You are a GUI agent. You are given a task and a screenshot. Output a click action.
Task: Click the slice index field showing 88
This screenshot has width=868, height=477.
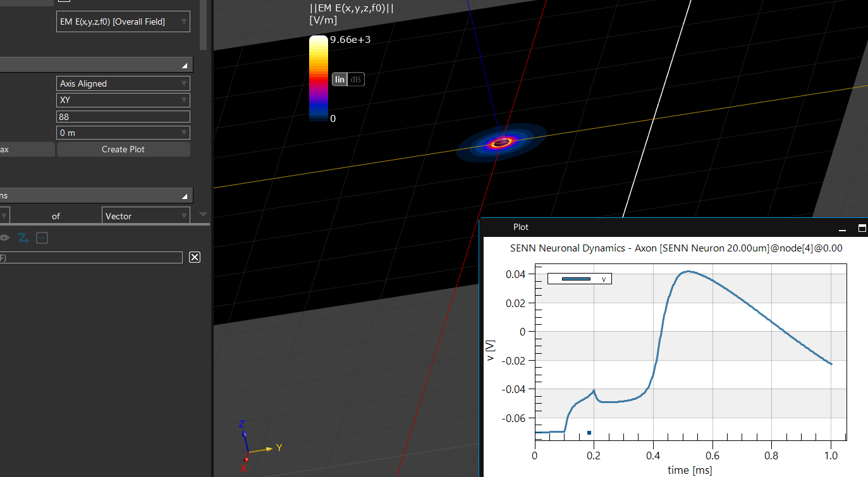[123, 116]
